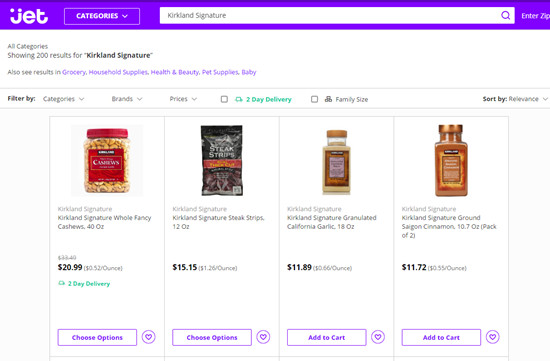Click the Kirkland Signature search field

click(330, 15)
